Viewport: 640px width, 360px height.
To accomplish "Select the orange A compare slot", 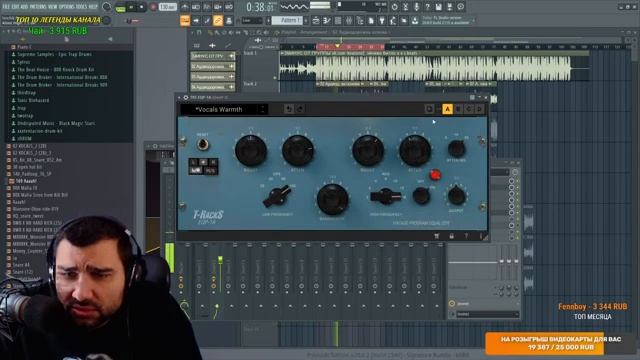I will point(447,109).
